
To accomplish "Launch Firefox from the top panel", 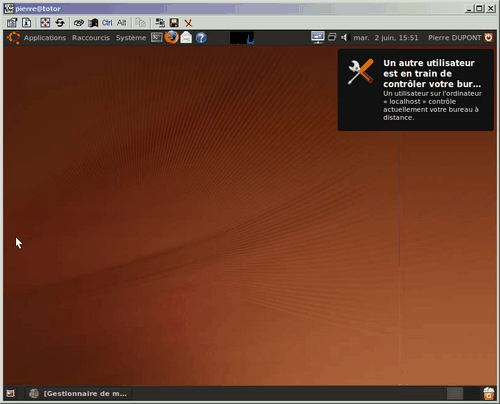I will [171, 37].
